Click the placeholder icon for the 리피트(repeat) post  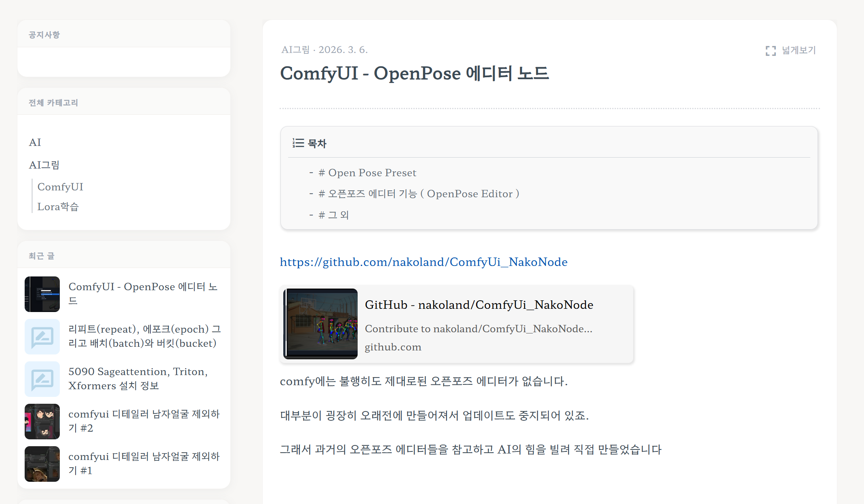click(42, 336)
